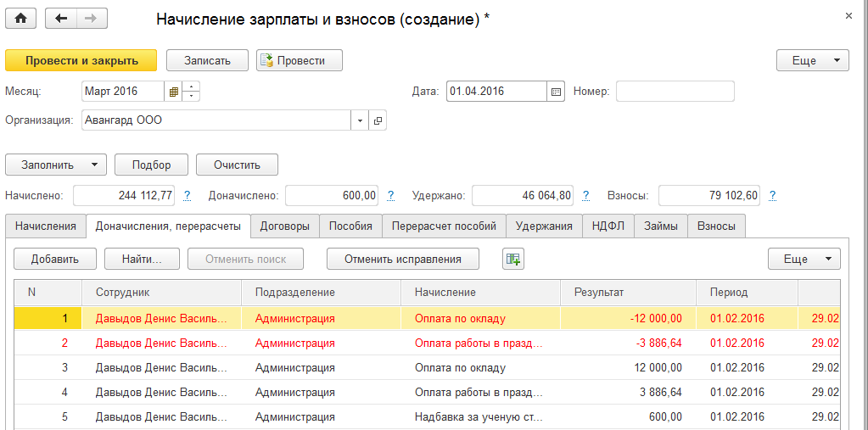Open the table's Еще menu
This screenshot has width=868, height=430.
click(x=804, y=259)
